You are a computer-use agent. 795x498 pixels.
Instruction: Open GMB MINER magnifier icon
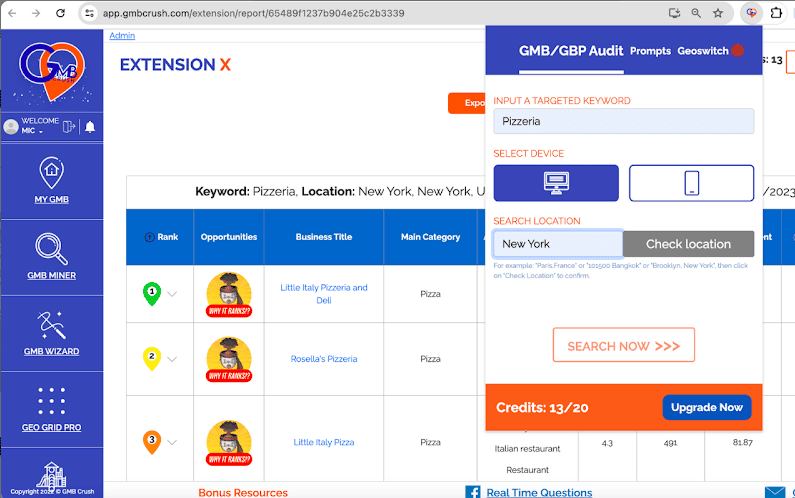pos(52,248)
